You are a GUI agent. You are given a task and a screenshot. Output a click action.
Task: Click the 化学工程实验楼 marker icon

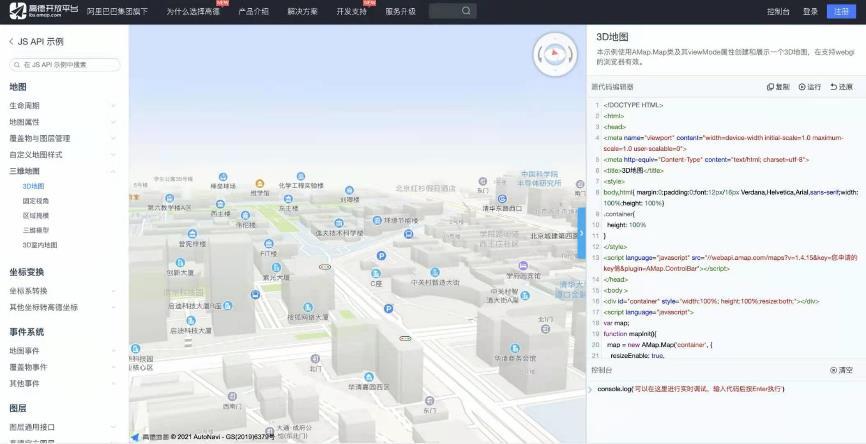coord(300,176)
